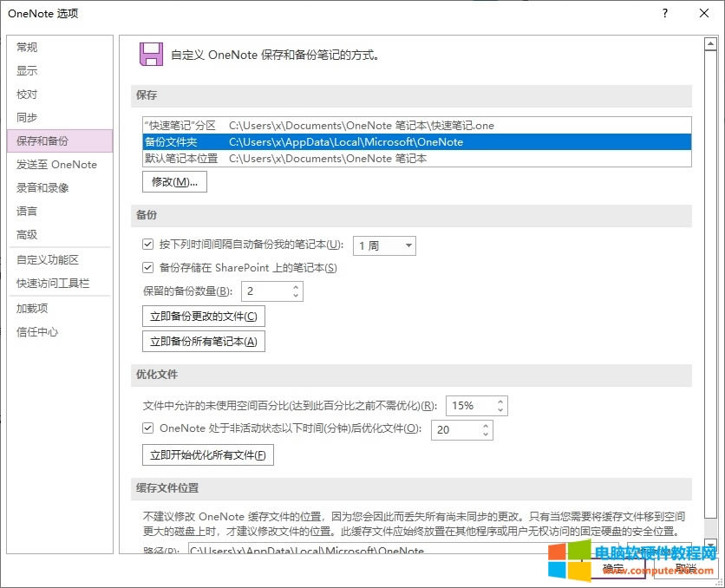Viewport: 725px width, 588px height.
Task: Increase 保留的备份数量 with the up arrow
Action: pos(296,287)
